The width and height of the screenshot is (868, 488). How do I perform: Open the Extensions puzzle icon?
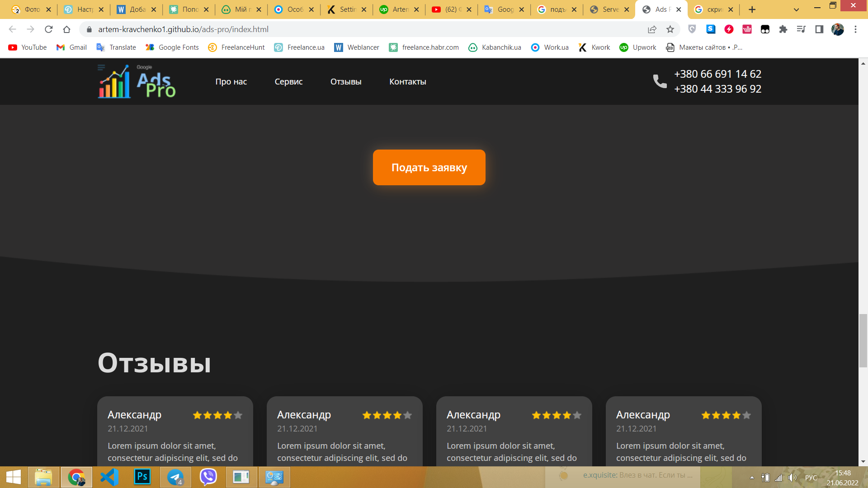(x=783, y=29)
